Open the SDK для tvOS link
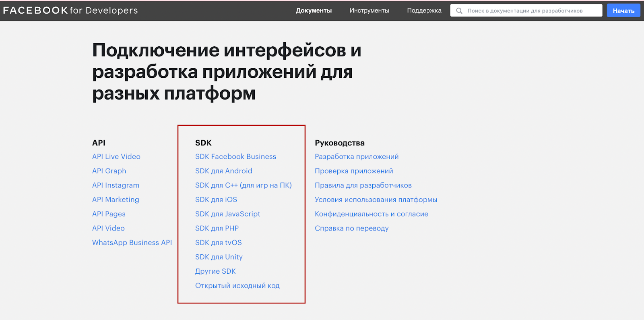This screenshot has width=644, height=320. pos(219,243)
